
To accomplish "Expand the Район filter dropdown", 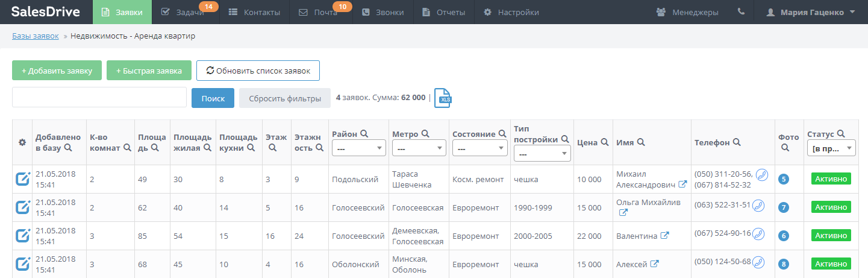I will tap(358, 148).
